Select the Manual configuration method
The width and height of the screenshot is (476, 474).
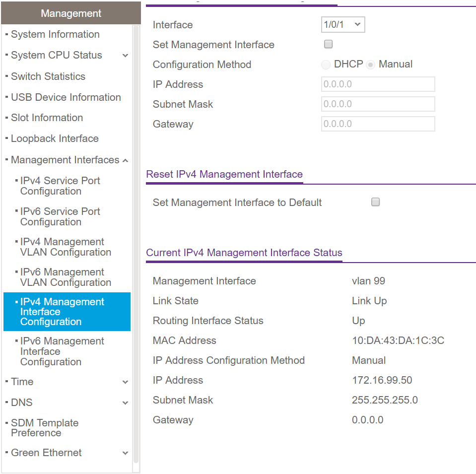tap(370, 65)
